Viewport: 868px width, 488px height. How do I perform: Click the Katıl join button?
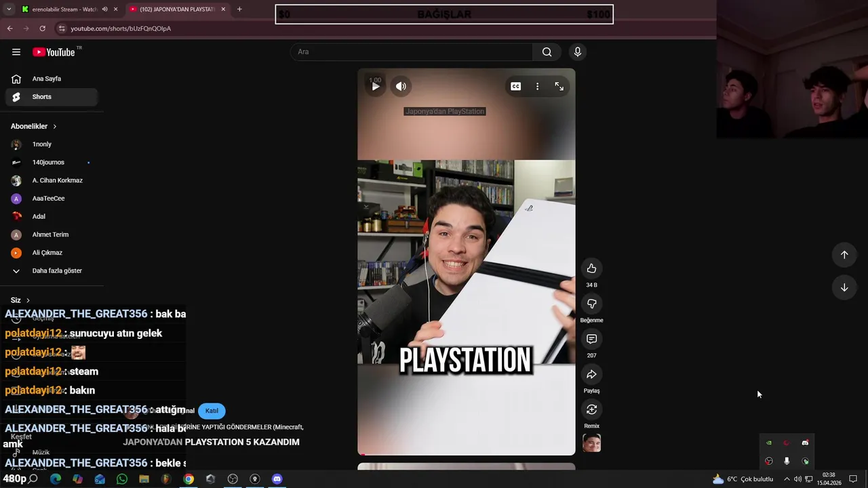(212, 411)
